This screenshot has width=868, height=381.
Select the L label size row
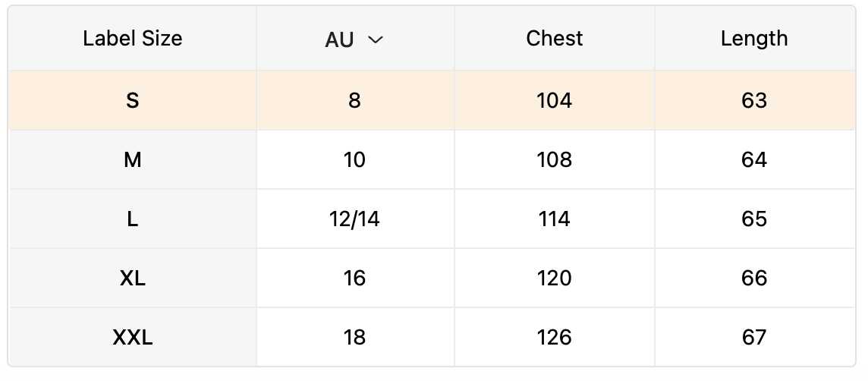432,219
